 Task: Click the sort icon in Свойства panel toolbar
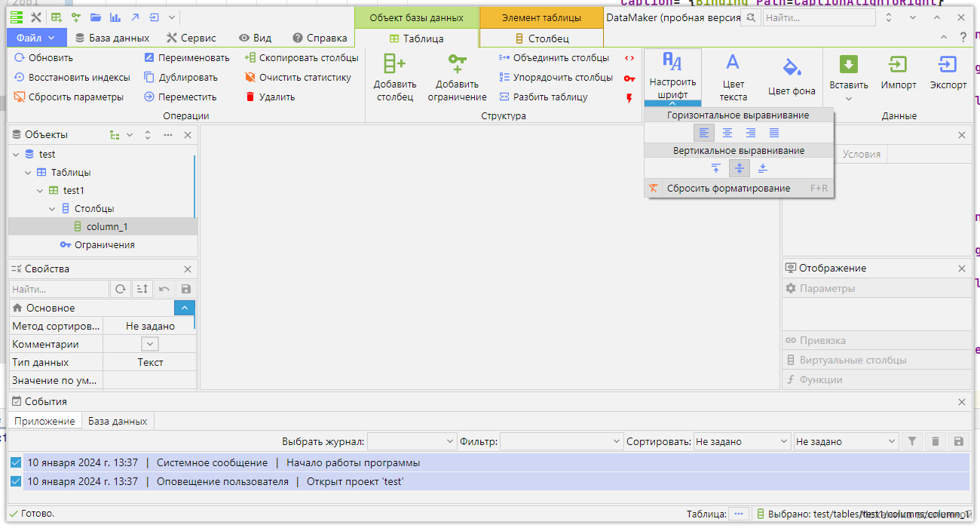pos(142,289)
